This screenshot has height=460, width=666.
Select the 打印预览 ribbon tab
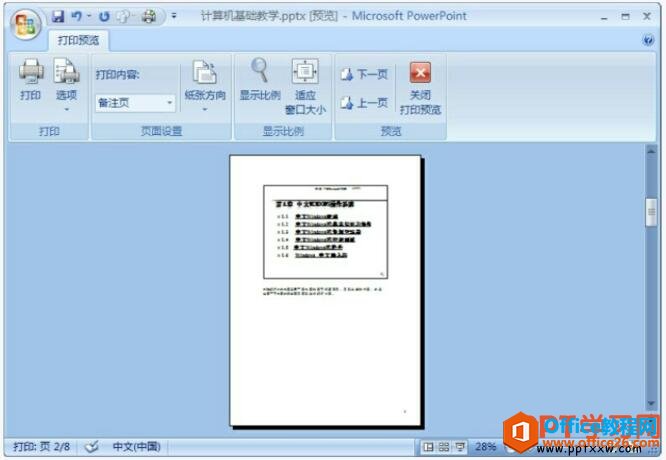(78, 40)
